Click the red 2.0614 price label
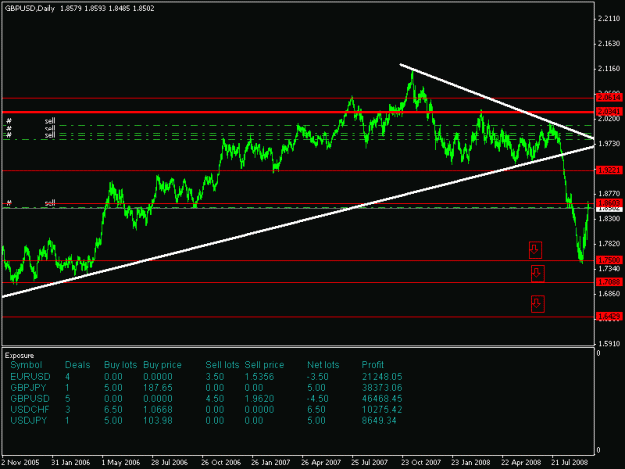 609,97
